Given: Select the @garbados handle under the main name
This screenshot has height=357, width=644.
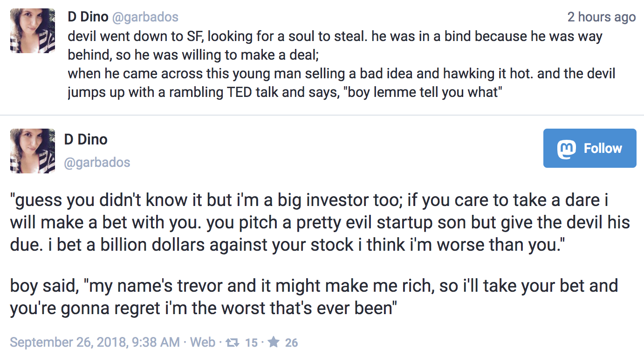Looking at the screenshot, I should (x=97, y=162).
